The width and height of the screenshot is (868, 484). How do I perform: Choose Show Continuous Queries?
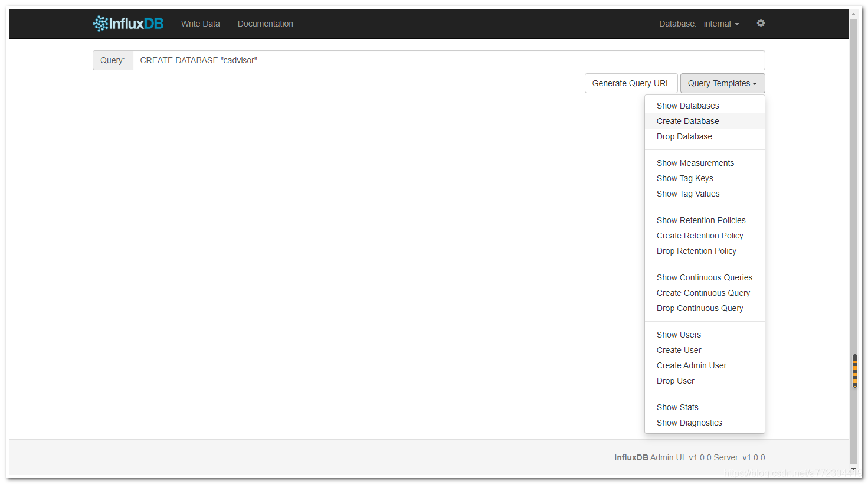(705, 277)
